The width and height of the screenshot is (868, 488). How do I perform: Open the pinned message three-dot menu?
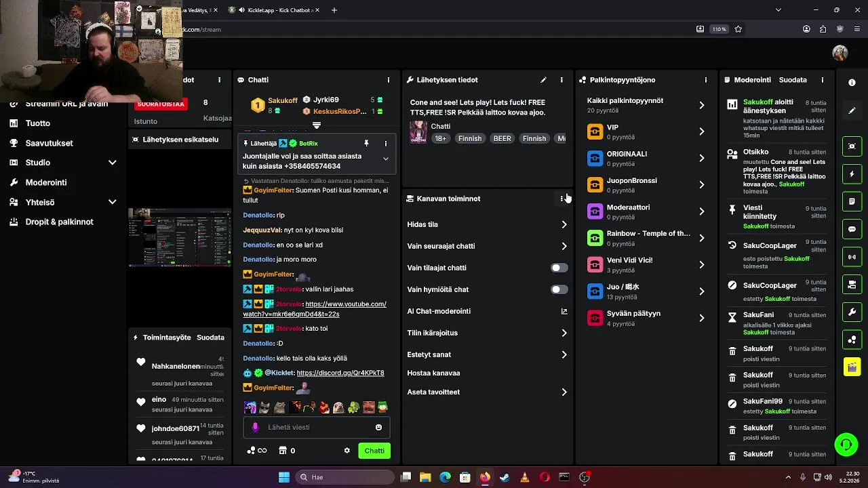[386, 144]
